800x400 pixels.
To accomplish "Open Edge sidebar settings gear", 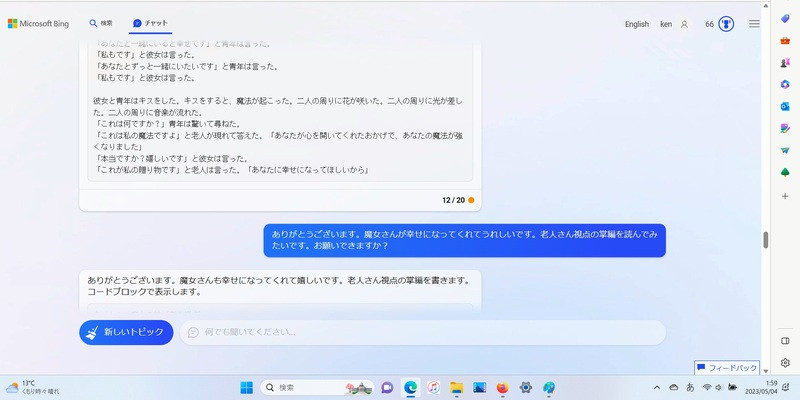I will tap(786, 362).
